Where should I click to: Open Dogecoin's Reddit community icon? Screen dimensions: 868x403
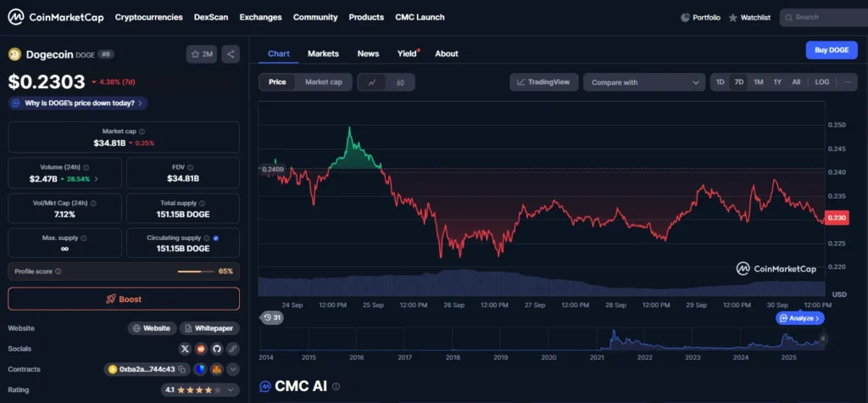[x=201, y=348]
